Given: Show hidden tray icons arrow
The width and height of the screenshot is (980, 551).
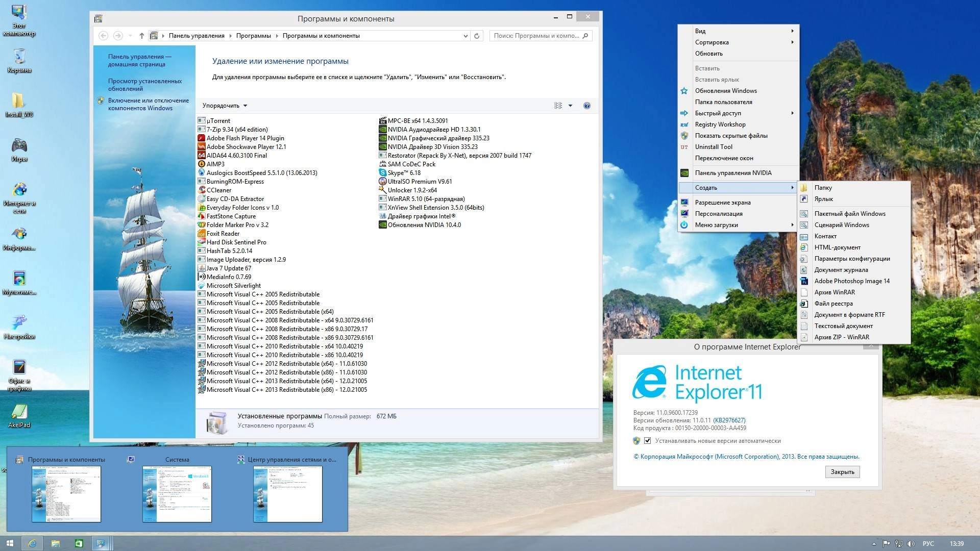Looking at the screenshot, I should click(873, 544).
